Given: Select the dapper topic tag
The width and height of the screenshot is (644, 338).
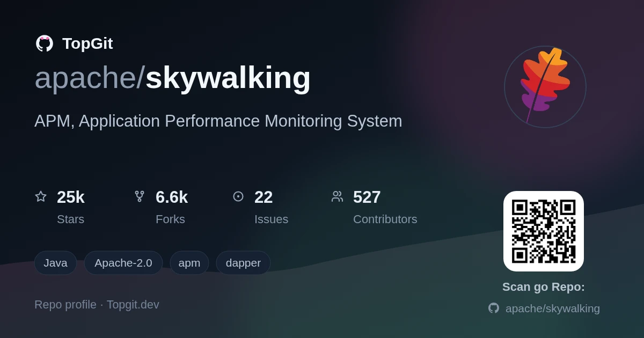Looking at the screenshot, I should coord(243,263).
